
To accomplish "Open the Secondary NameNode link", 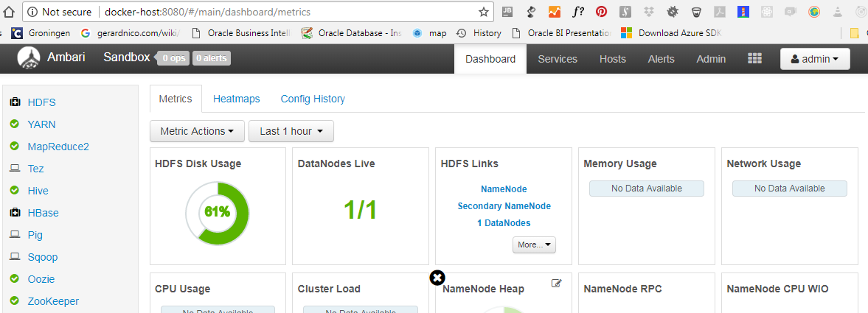I will coord(504,206).
